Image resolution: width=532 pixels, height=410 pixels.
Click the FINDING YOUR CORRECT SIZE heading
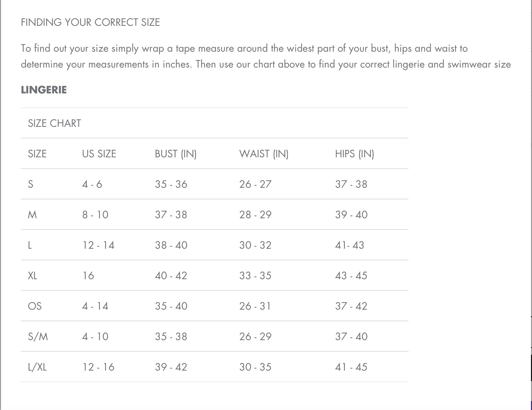pyautogui.click(x=90, y=22)
